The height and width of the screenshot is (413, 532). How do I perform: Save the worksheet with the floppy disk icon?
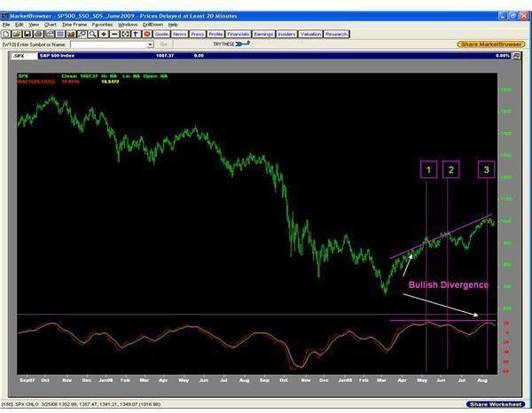pos(27,34)
